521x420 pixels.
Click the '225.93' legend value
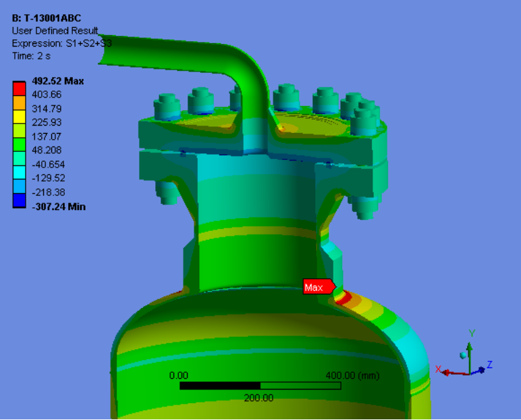point(47,122)
